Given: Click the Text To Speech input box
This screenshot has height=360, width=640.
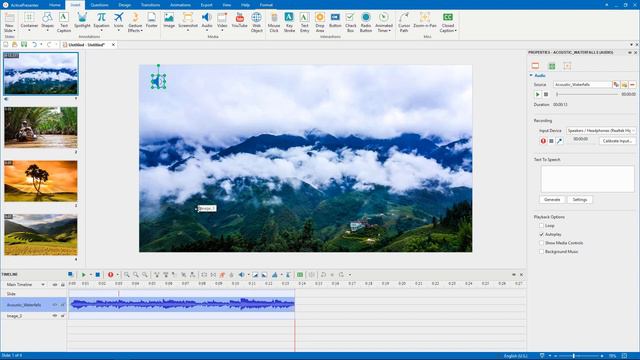Looking at the screenshot, I should point(587,179).
